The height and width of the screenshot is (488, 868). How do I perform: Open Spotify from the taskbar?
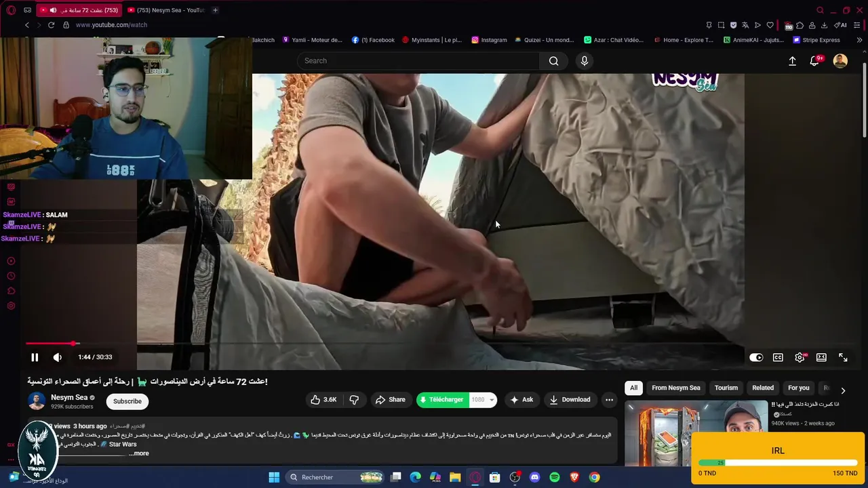click(555, 477)
